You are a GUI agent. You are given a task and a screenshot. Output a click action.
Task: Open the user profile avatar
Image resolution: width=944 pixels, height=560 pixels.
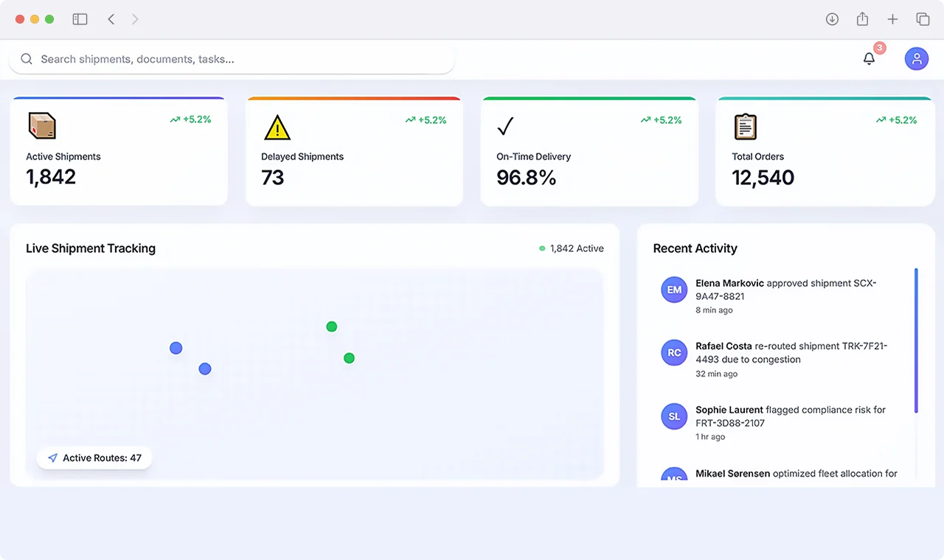point(917,59)
